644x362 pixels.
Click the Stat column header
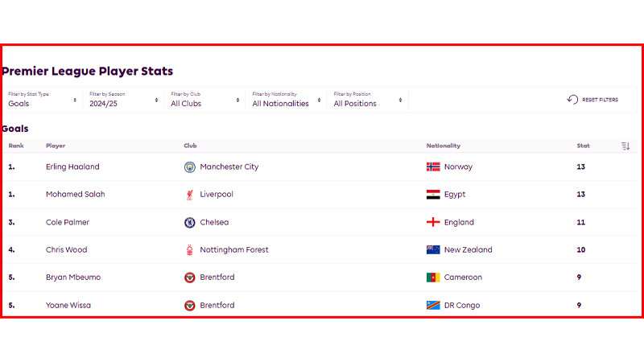(583, 146)
